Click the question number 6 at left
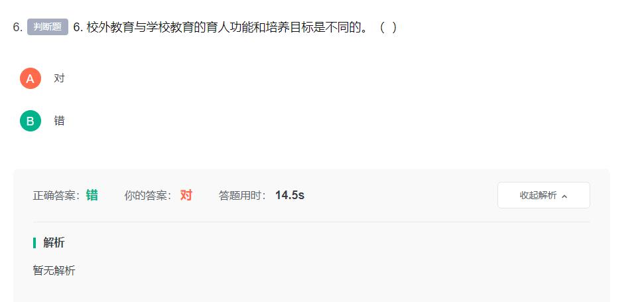This screenshot has height=302, width=644. [x=18, y=27]
